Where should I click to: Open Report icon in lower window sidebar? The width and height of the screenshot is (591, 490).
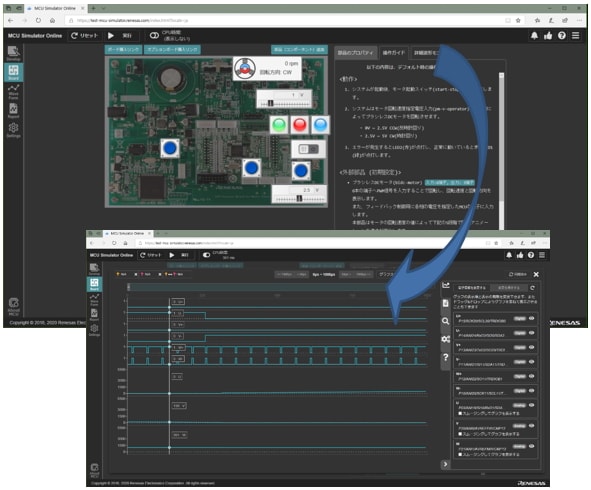coord(94,314)
